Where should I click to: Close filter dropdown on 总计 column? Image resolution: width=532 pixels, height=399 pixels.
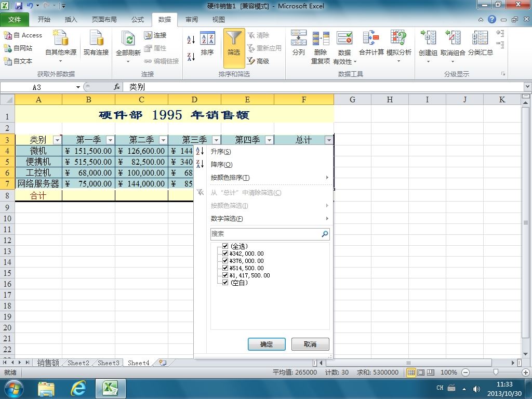click(x=329, y=140)
